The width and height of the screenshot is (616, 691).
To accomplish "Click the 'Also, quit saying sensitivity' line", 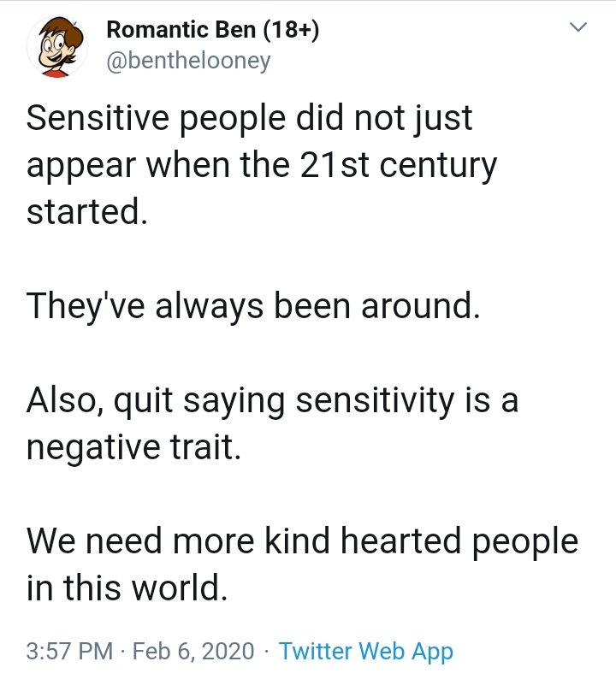I will coord(273,400).
